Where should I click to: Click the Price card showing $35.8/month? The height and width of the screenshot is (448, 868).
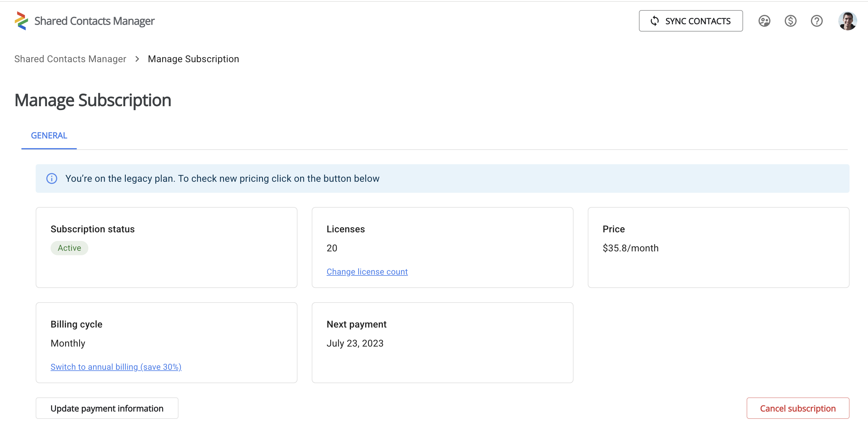pyautogui.click(x=719, y=248)
